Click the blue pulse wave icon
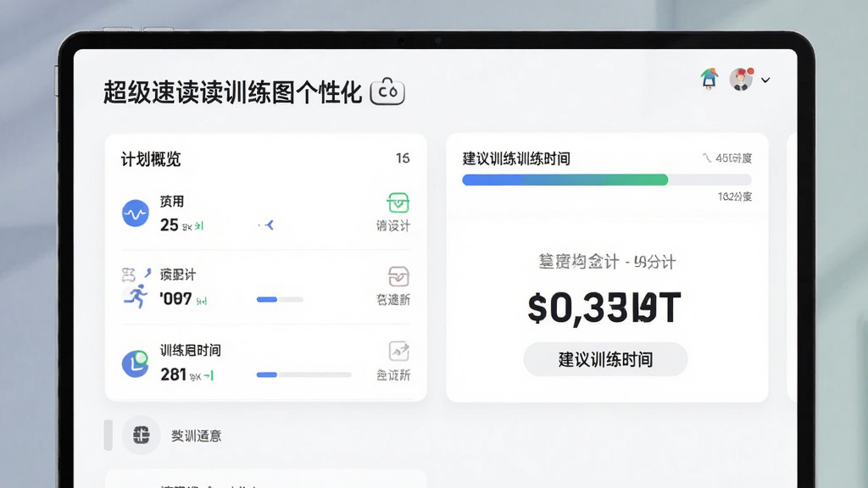 coord(136,213)
